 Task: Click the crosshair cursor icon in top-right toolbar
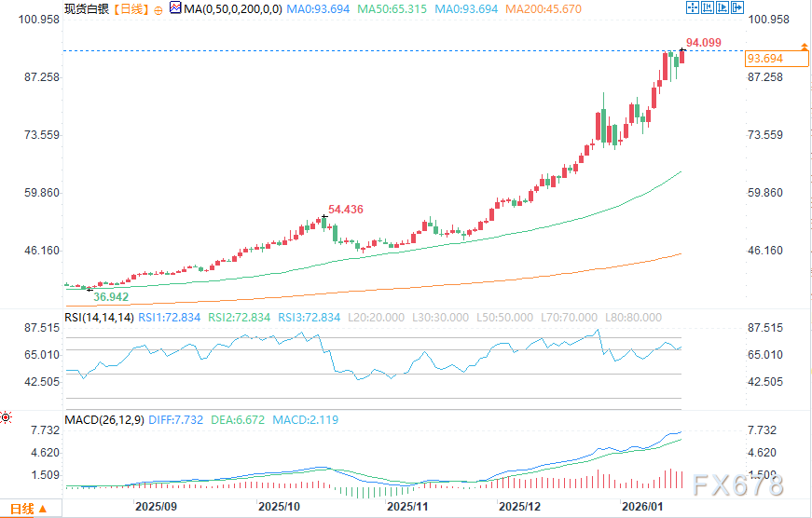[x=693, y=7]
